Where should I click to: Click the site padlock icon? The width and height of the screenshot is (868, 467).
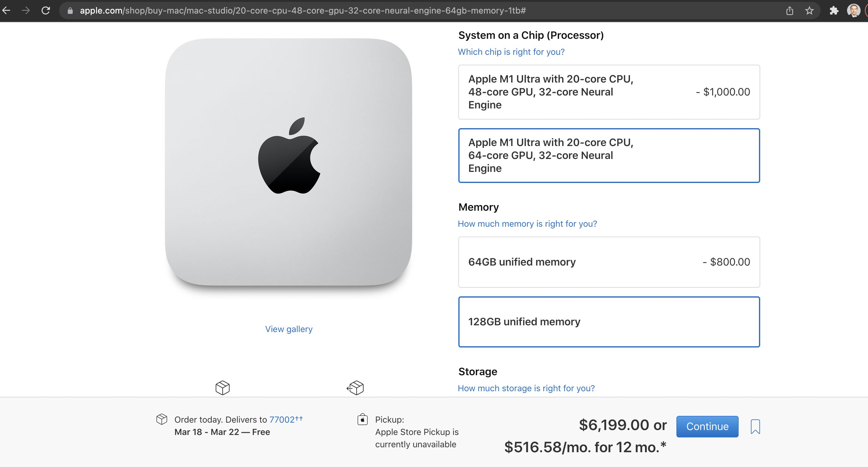pos(70,11)
